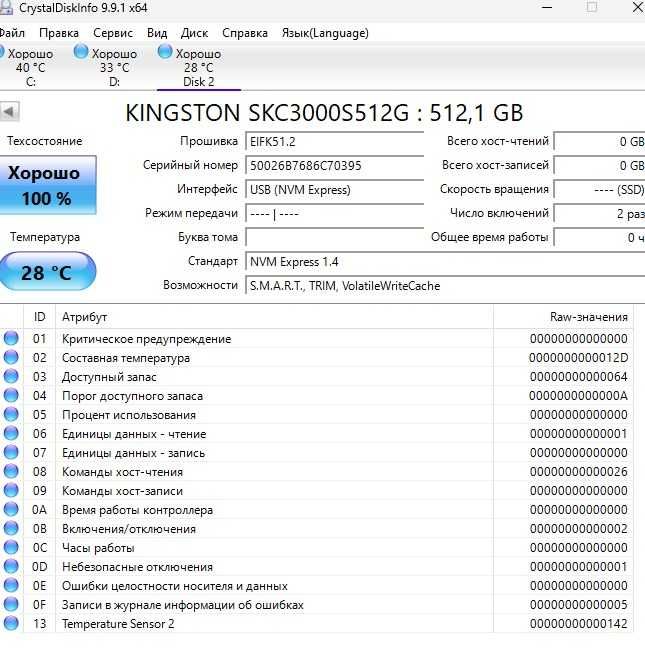Select the Temperature Sensor 2 attribute name
The width and height of the screenshot is (645, 653).
coord(118,624)
